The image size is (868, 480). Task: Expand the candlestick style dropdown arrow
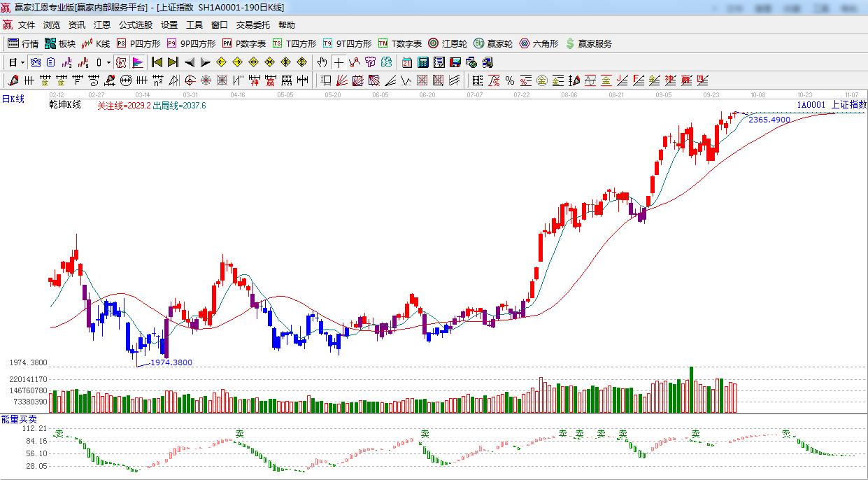pos(108,62)
